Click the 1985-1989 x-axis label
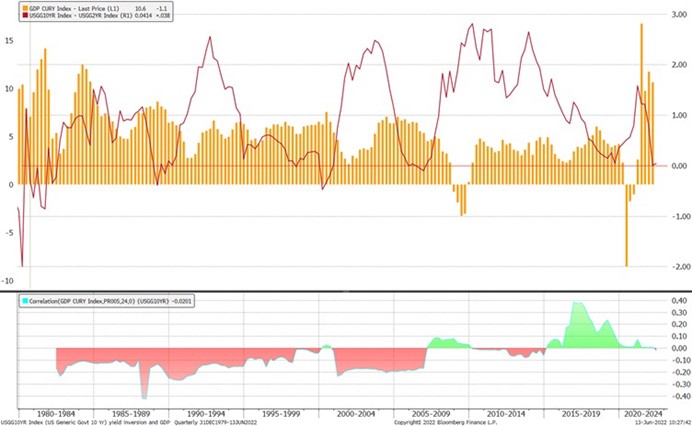Image resolution: width=692 pixels, height=426 pixels. pos(132,410)
